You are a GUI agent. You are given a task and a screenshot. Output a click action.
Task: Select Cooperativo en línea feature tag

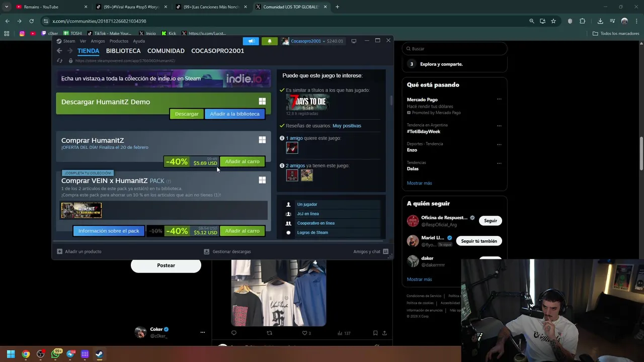tap(316, 223)
